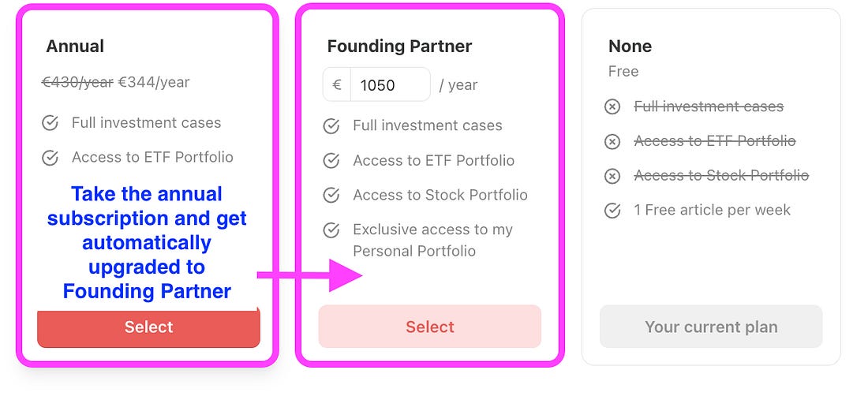Click the blue upgrade promotion text
This screenshot has width=868, height=396.
(147, 242)
